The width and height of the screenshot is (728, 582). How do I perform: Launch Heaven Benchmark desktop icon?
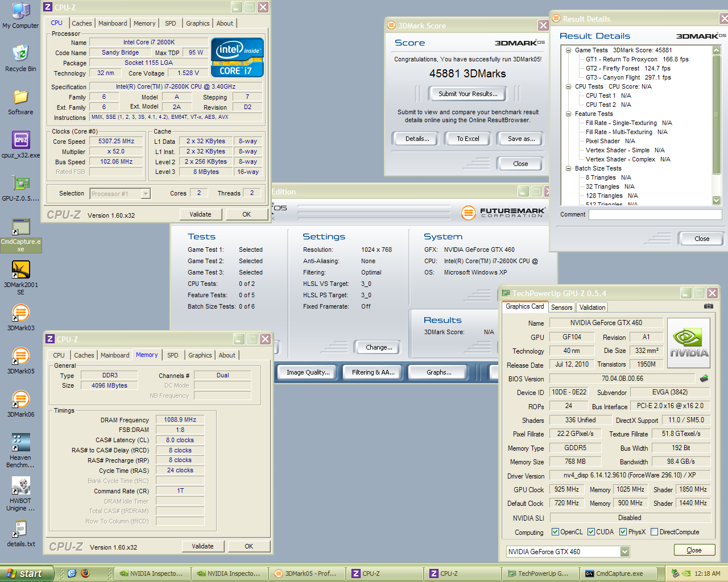[20, 450]
